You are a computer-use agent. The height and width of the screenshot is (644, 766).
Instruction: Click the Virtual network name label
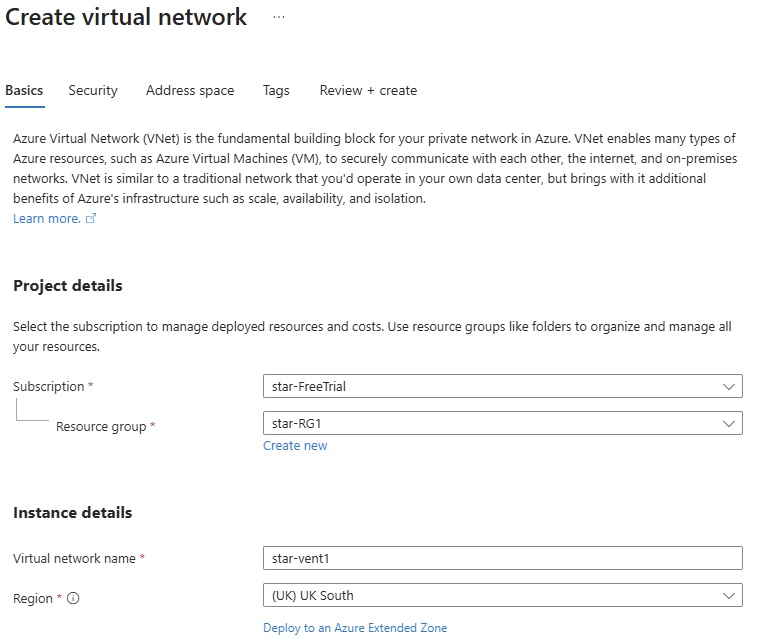point(74,558)
